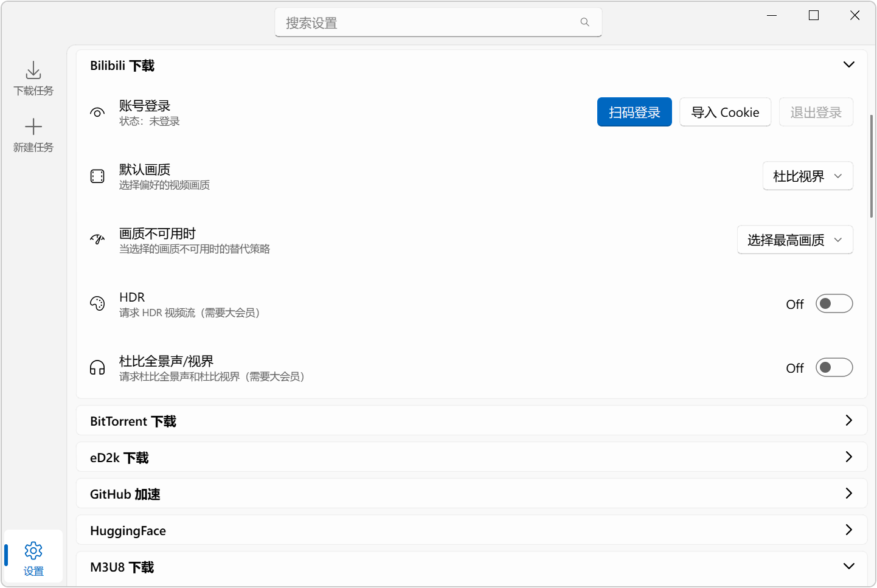Open the 设置 gear icon in sidebar
Image resolution: width=877 pixels, height=588 pixels.
(x=33, y=550)
